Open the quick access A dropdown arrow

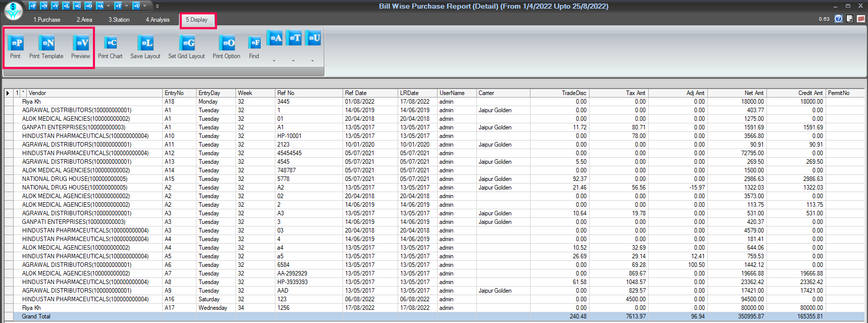[x=108, y=6]
